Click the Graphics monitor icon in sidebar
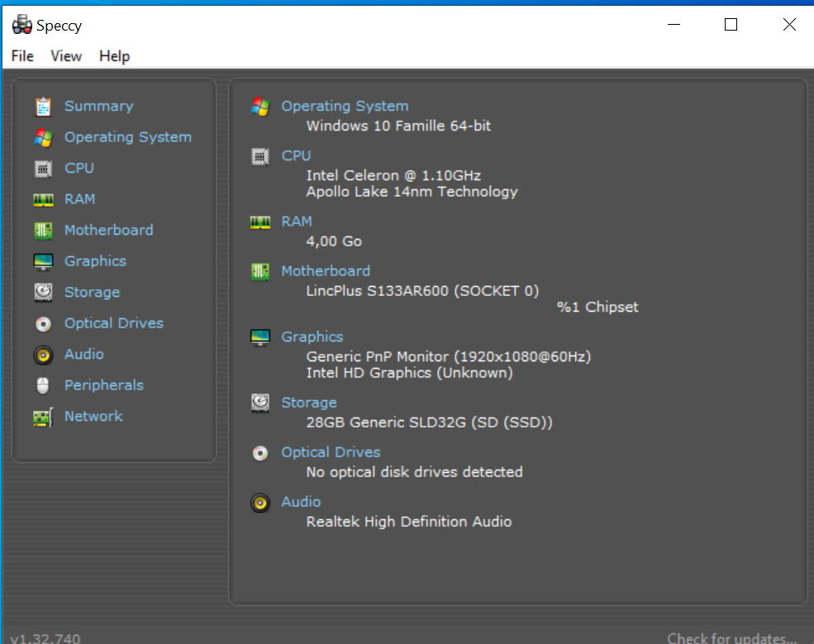 click(x=43, y=262)
